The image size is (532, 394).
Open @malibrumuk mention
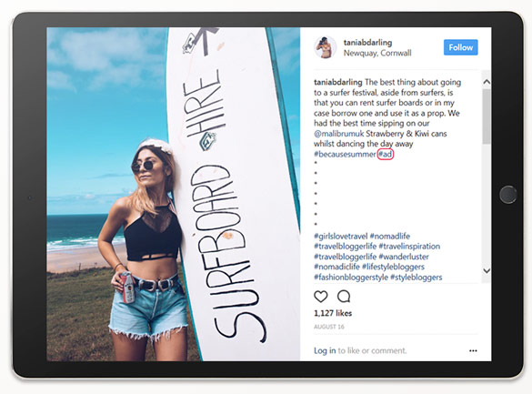pos(339,134)
